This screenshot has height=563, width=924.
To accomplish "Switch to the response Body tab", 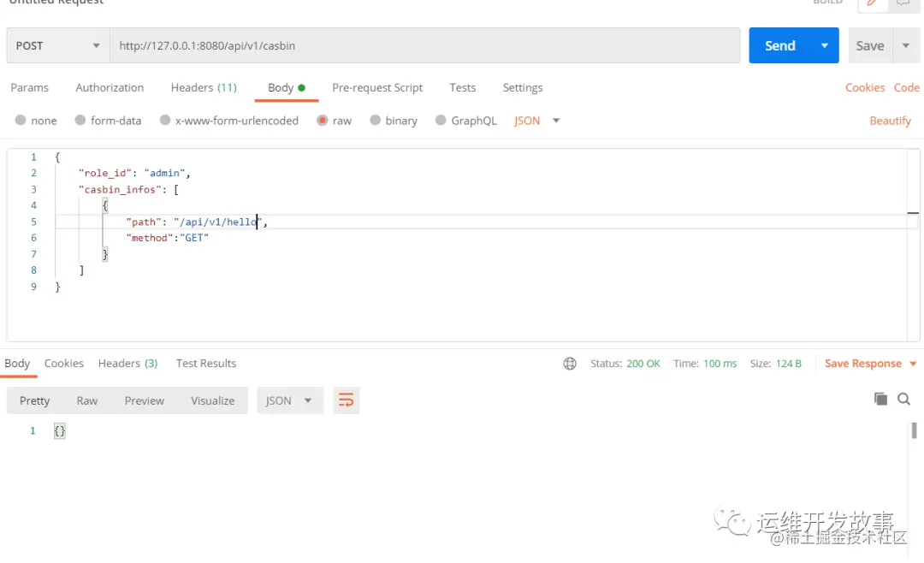I will [x=17, y=363].
